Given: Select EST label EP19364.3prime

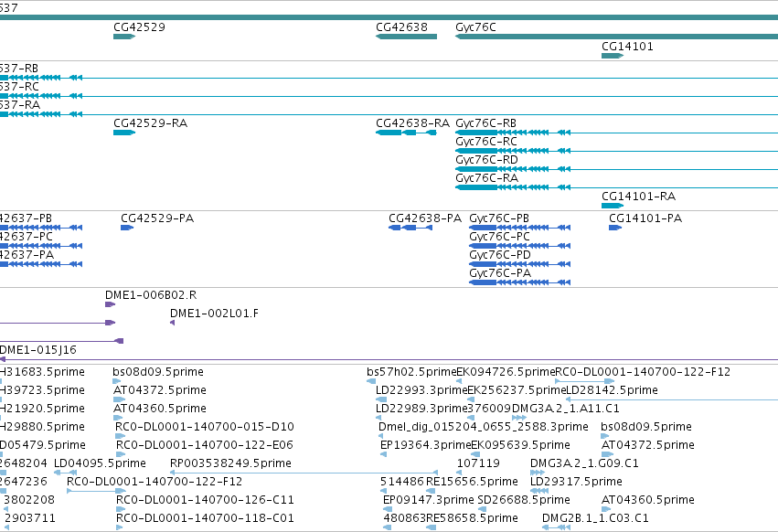Looking at the screenshot, I should tap(425, 446).
